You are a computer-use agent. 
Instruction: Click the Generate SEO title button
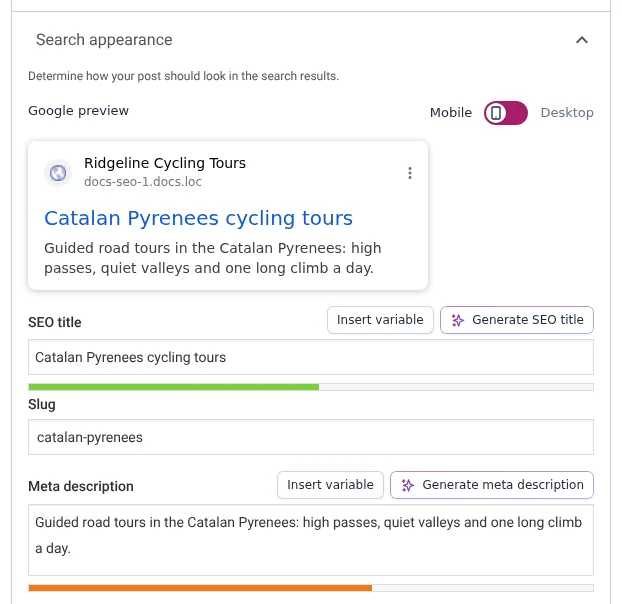[516, 320]
